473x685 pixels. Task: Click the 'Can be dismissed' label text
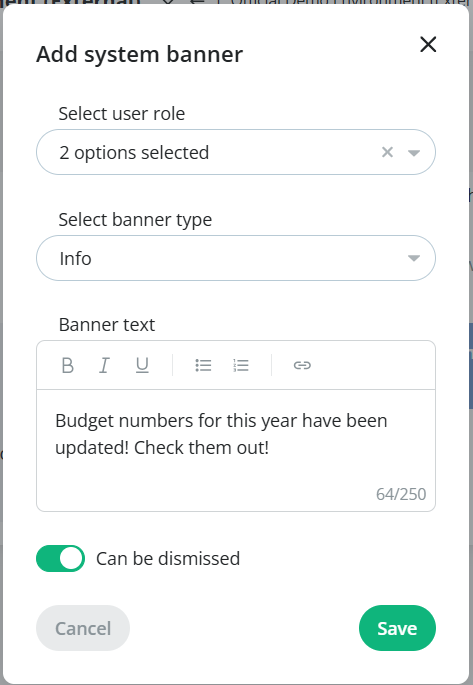[168, 558]
